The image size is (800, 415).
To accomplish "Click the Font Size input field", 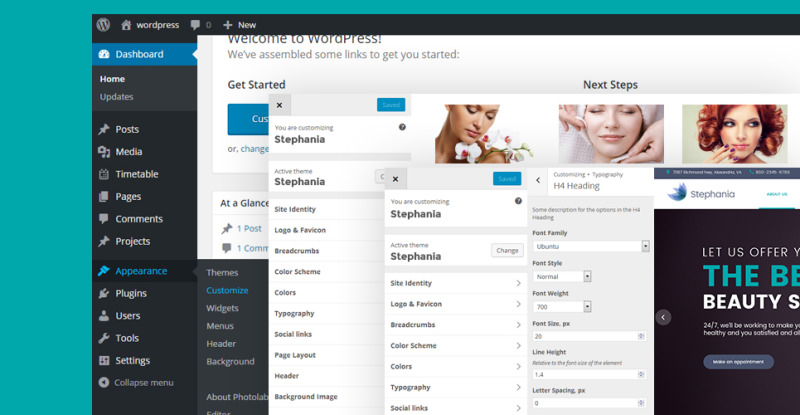I will click(x=589, y=336).
